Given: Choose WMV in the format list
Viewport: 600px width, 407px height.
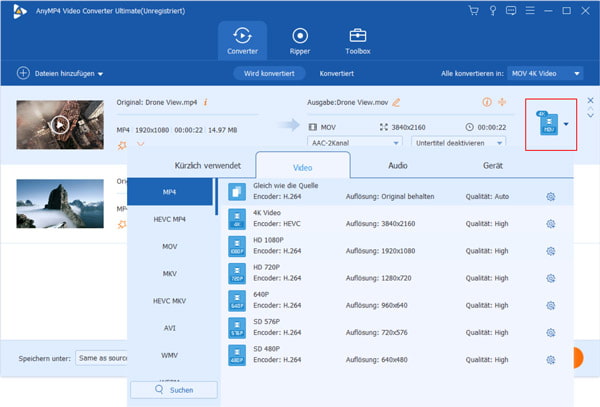Looking at the screenshot, I should pos(170,355).
